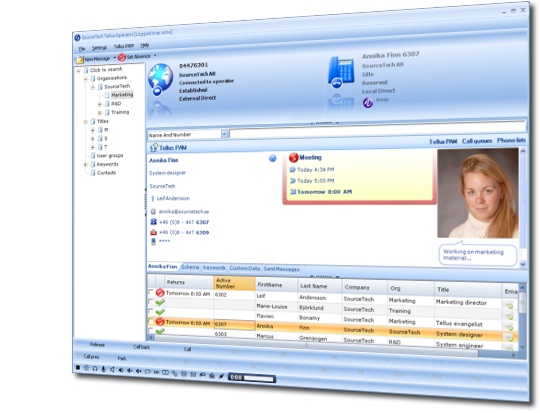Open the Help menu
This screenshot has height=413, width=540.
coord(145,45)
